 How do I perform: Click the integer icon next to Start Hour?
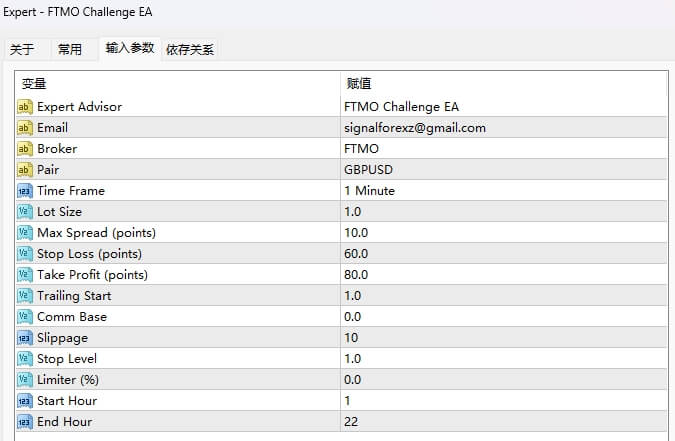click(25, 401)
